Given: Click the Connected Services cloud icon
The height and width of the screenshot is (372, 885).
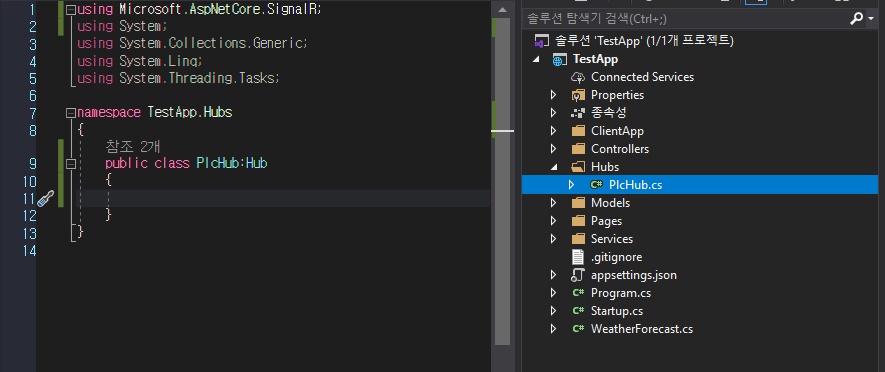Looking at the screenshot, I should click(577, 77).
